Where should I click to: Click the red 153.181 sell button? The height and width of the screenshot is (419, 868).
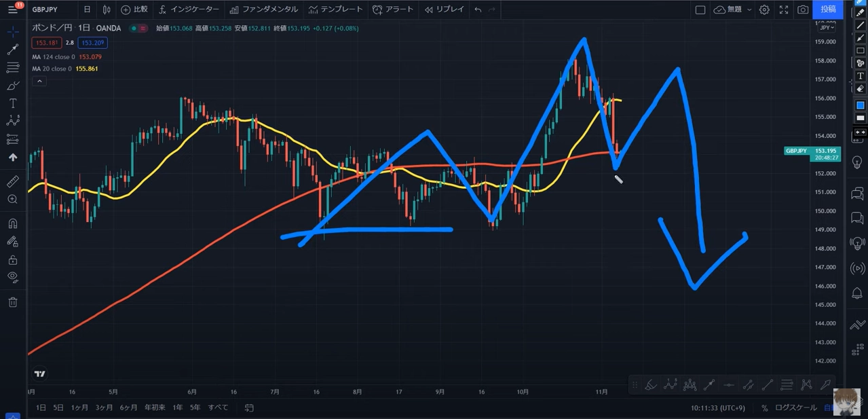tap(47, 42)
